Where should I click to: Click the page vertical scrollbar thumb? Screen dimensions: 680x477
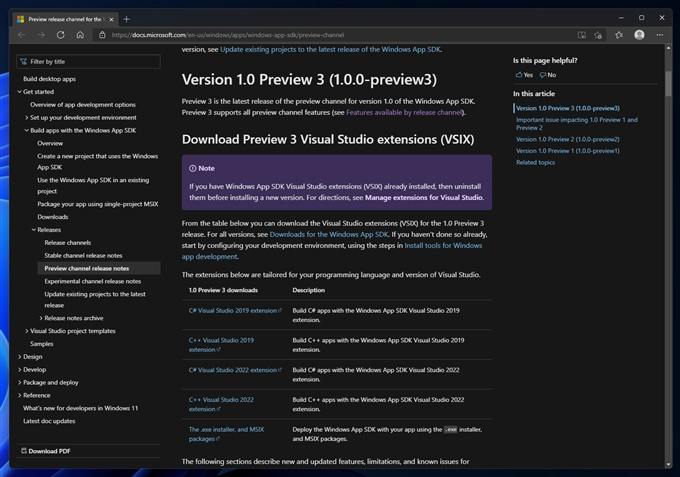(668, 83)
